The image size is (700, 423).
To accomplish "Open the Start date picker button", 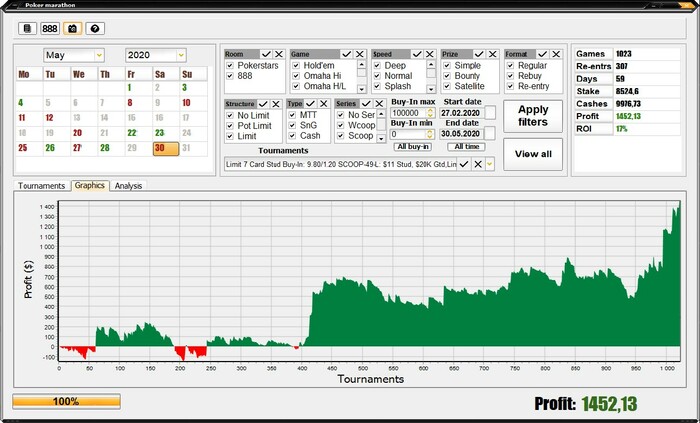I will [x=490, y=113].
